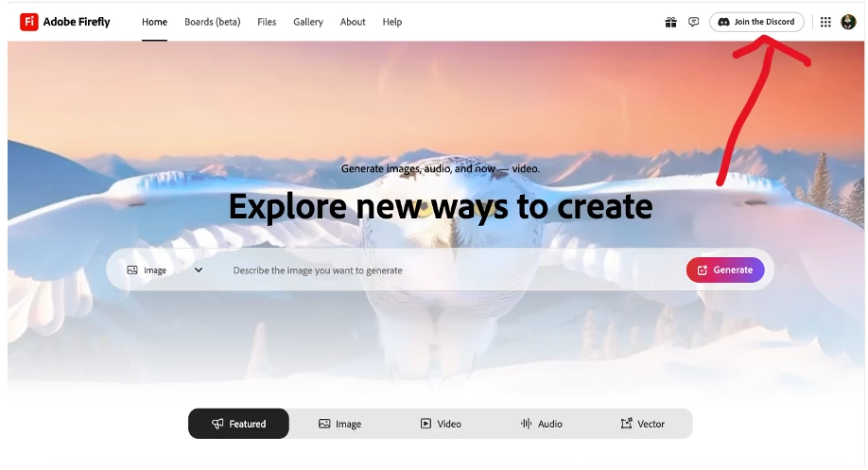Viewport: 868px width, 470px height.
Task: Click the Discord logo in Join button
Action: (723, 22)
